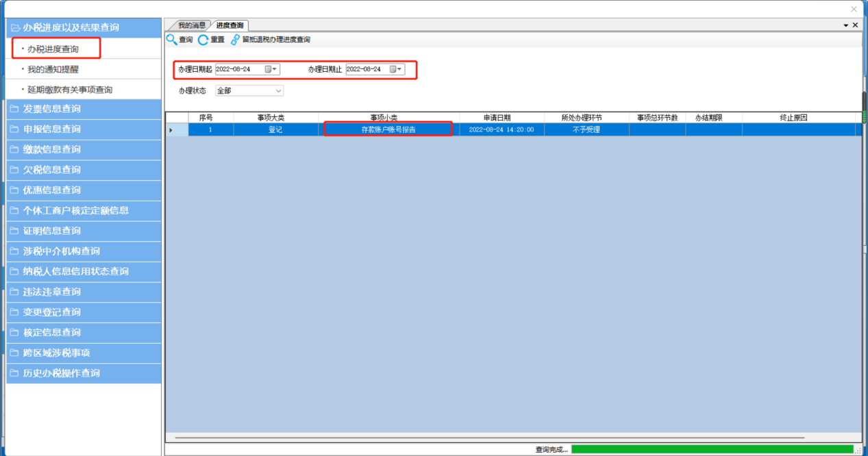The width and height of the screenshot is (868, 456).
Task: Open the tab list dropdown arrow at top right
Action: 845,25
